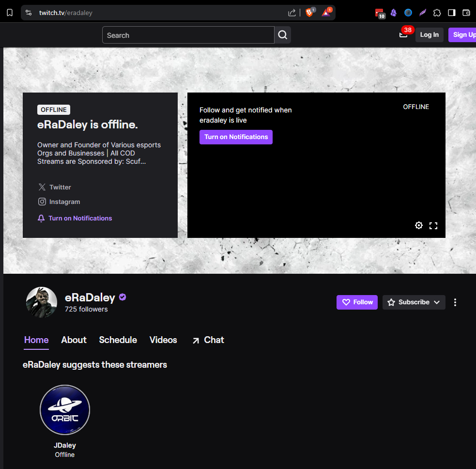This screenshot has height=469, width=476.
Task: Open site settings icon beside the URL
Action: (x=29, y=13)
